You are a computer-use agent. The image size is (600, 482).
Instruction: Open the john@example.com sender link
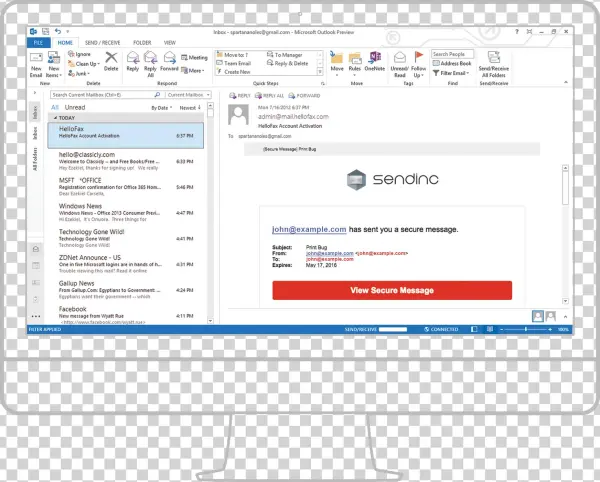309,230
